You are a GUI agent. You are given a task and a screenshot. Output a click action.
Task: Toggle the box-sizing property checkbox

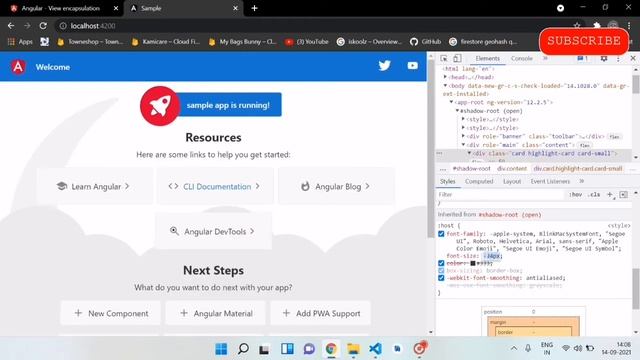(x=441, y=271)
